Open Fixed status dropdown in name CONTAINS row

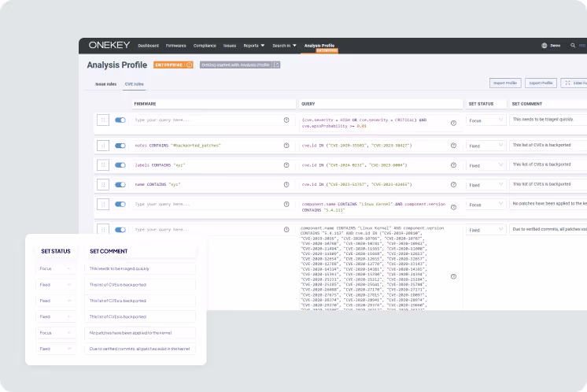[x=486, y=184]
